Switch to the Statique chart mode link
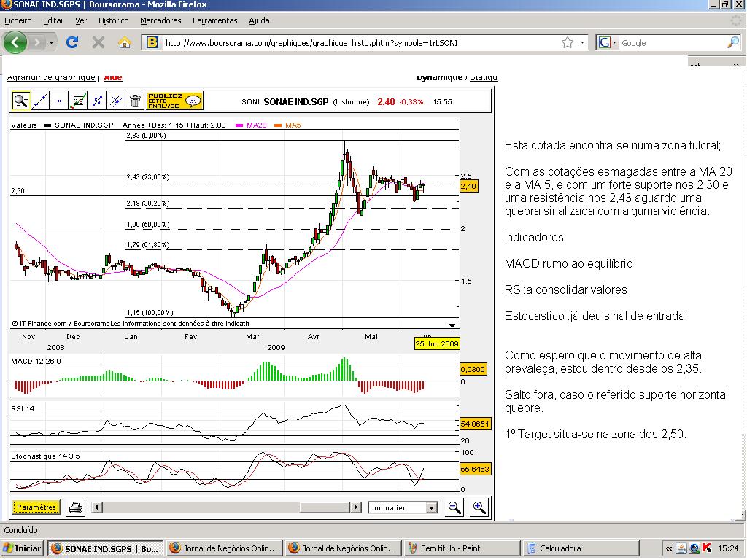Image resolution: width=747 pixels, height=560 pixels. pyautogui.click(x=484, y=77)
